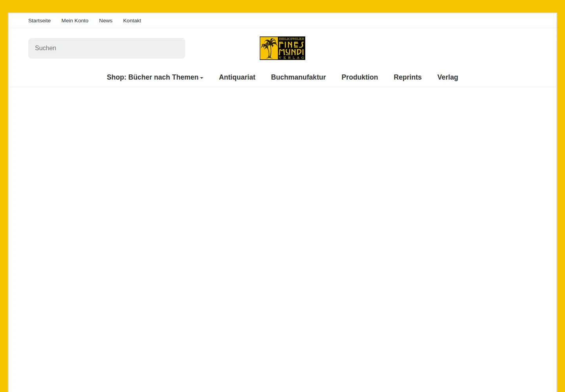Focus the Suchen search field
Screen dimensions: 565x392
(x=107, y=48)
